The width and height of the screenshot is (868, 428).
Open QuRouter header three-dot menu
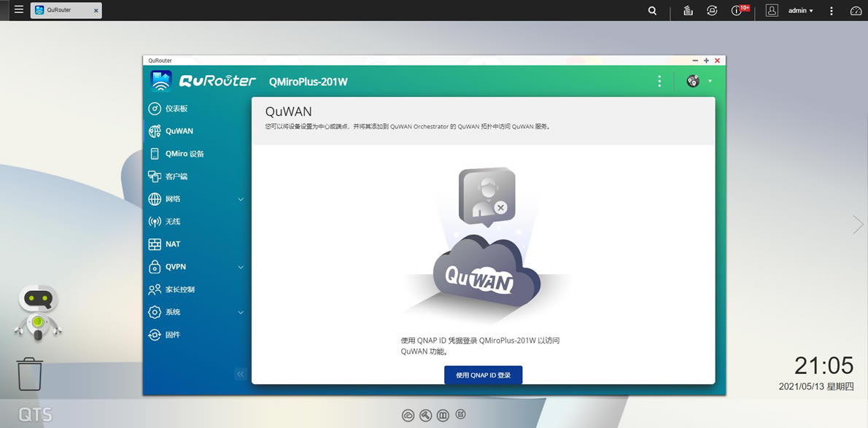pyautogui.click(x=659, y=82)
